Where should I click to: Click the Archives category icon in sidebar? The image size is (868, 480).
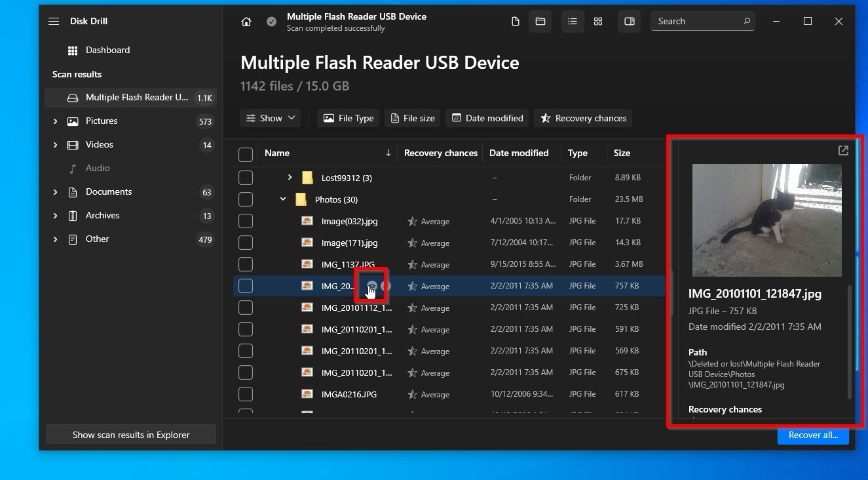[x=73, y=216]
